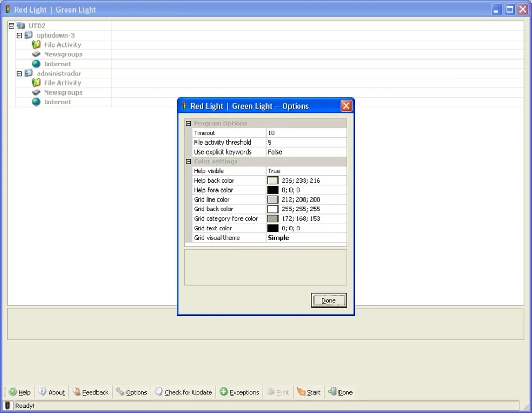The image size is (532, 413).
Task: Click the Check for Update icon
Action: (x=159, y=392)
